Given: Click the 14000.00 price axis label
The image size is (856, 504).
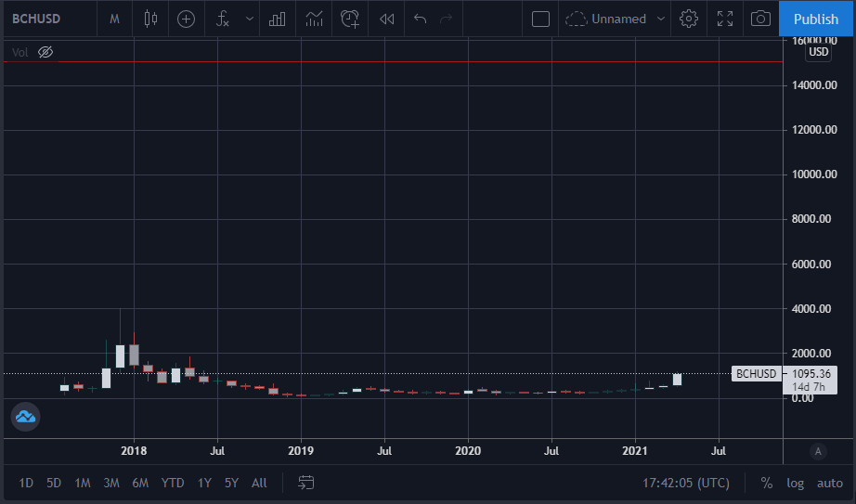Looking at the screenshot, I should pos(814,85).
